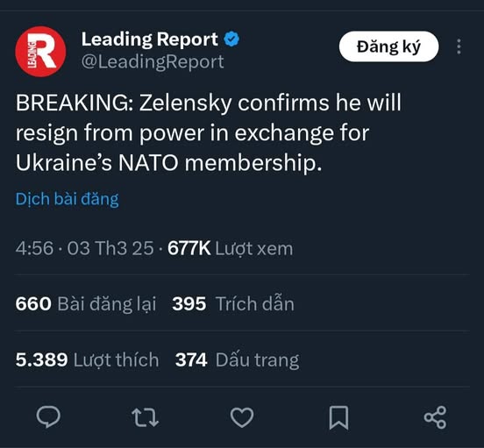Tap the repost arrows icon

coord(145,417)
